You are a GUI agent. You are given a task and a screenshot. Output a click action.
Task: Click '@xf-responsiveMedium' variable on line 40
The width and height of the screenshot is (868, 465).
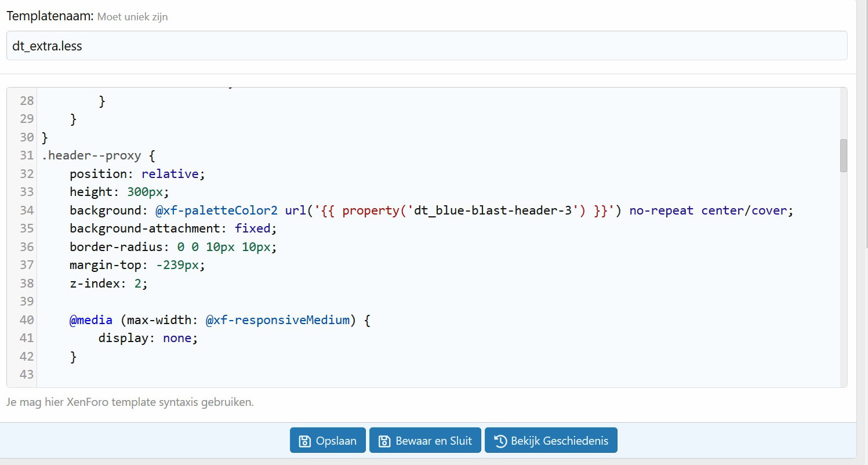coord(278,320)
